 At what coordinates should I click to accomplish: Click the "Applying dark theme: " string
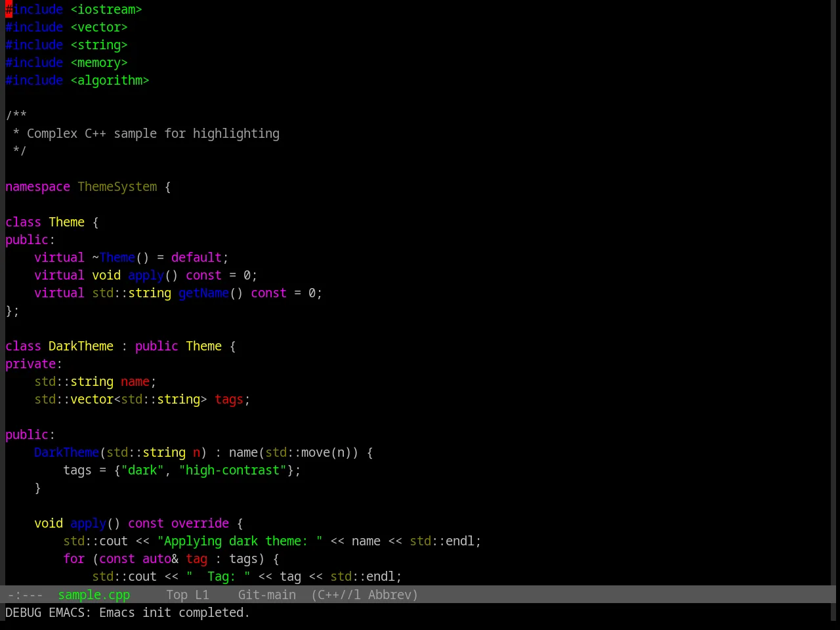pos(240,541)
